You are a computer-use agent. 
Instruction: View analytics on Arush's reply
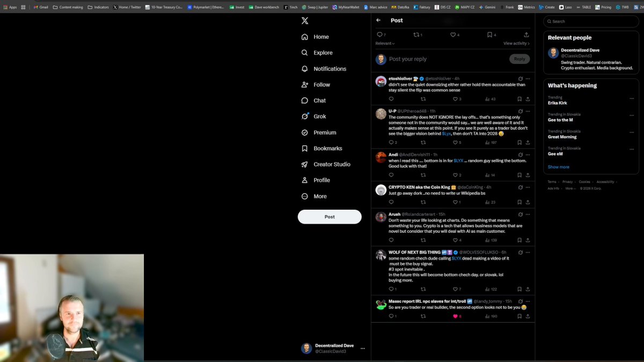[x=491, y=240]
